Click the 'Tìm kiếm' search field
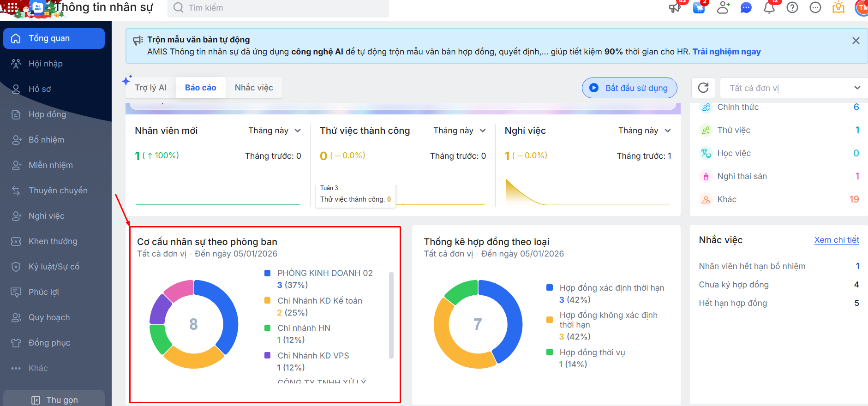This screenshot has width=868, height=406. click(x=278, y=8)
